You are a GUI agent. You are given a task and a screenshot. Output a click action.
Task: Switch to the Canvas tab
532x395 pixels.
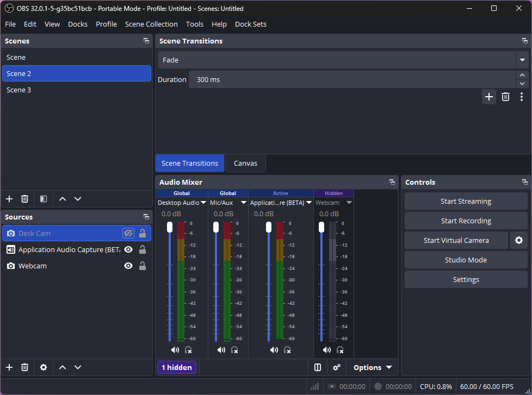246,164
